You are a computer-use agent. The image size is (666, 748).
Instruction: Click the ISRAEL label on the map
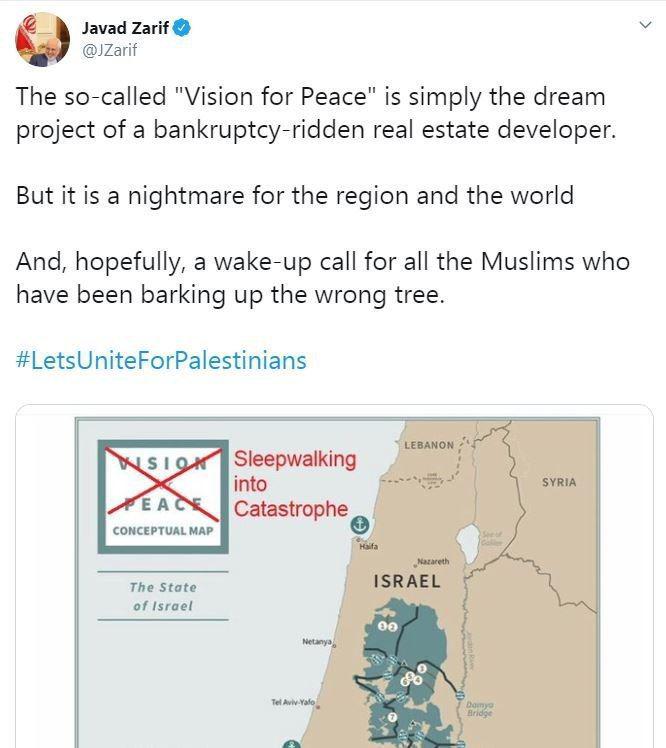(x=406, y=581)
